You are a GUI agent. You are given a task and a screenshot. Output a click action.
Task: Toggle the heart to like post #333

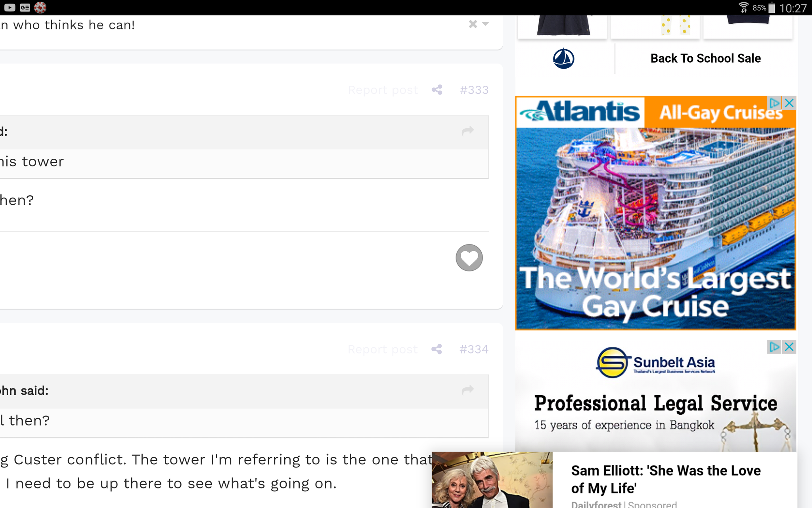(469, 258)
